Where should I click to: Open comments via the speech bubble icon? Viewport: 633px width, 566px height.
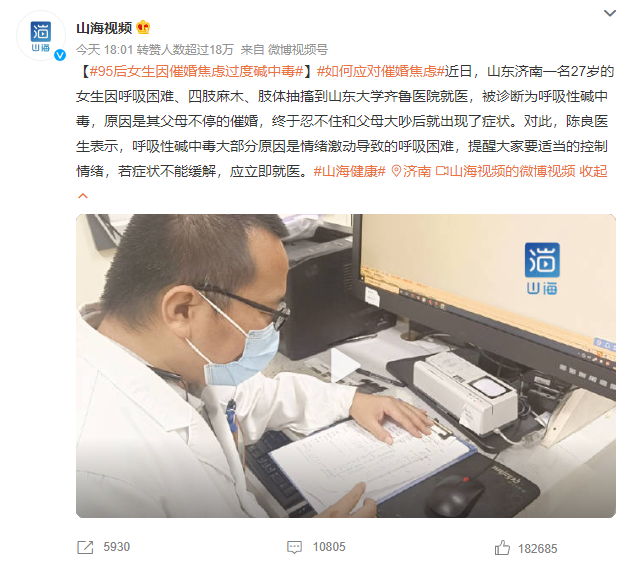(294, 547)
